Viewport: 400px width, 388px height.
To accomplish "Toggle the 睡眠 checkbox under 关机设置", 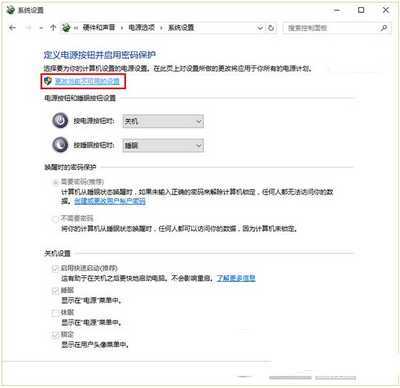I will click(55, 291).
